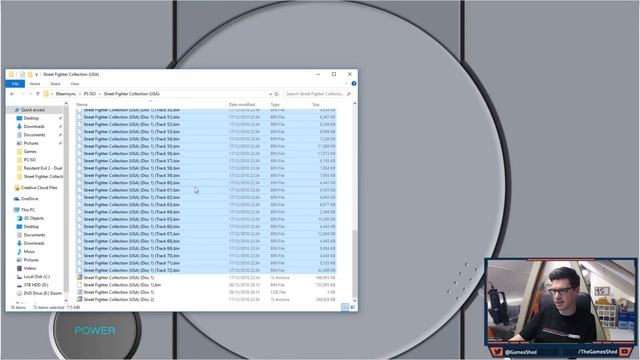Open pinned Downloads under Quick access
This screenshot has width=640, height=360.
pos(34,127)
